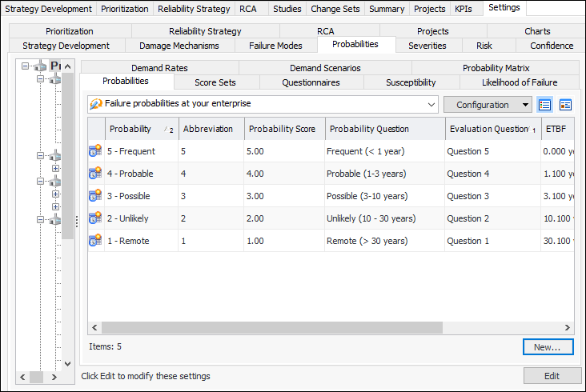
Task: Click the grid's horizontal scrollbar thumb
Action: (272, 328)
